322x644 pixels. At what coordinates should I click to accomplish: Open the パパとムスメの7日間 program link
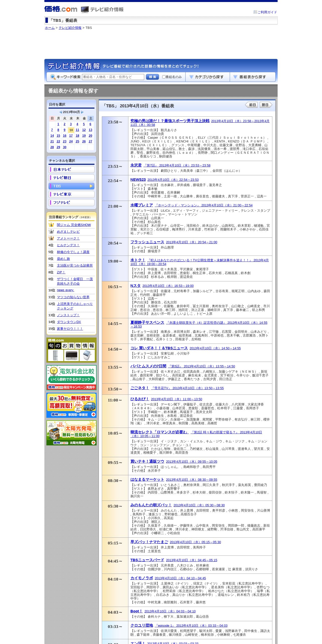click(x=148, y=366)
